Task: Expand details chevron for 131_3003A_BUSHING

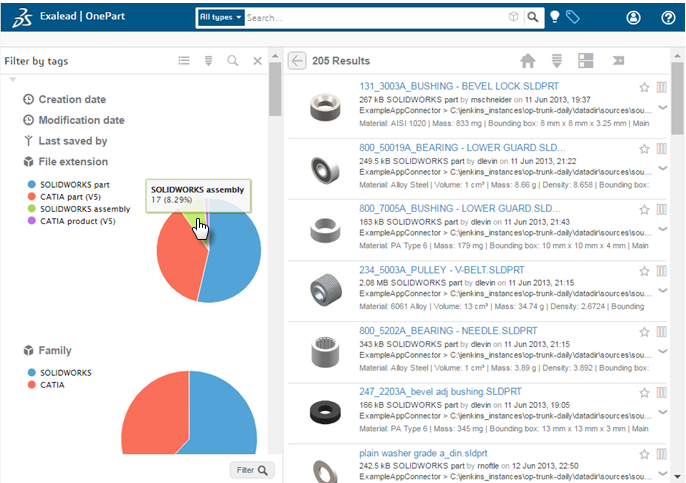Action: [x=662, y=107]
